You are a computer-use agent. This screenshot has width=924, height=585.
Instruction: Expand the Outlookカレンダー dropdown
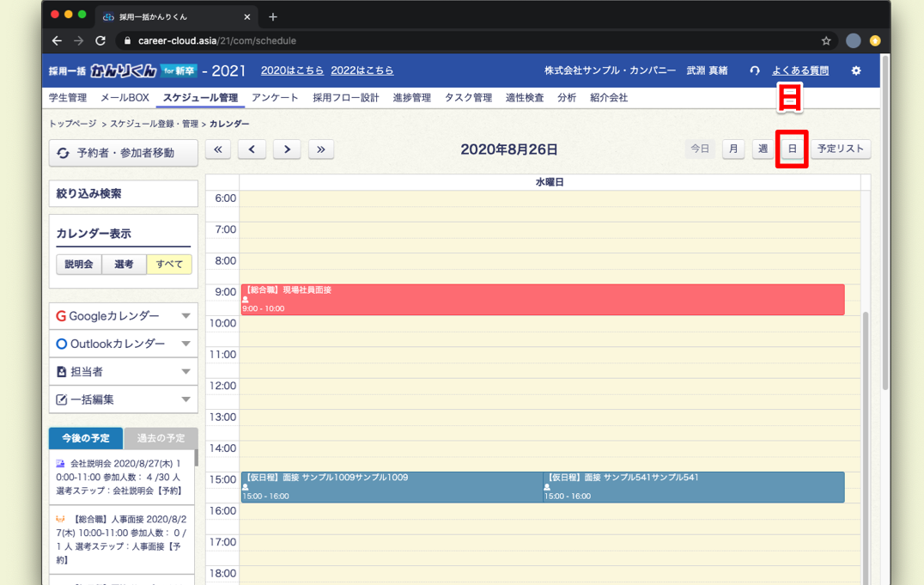click(x=124, y=344)
